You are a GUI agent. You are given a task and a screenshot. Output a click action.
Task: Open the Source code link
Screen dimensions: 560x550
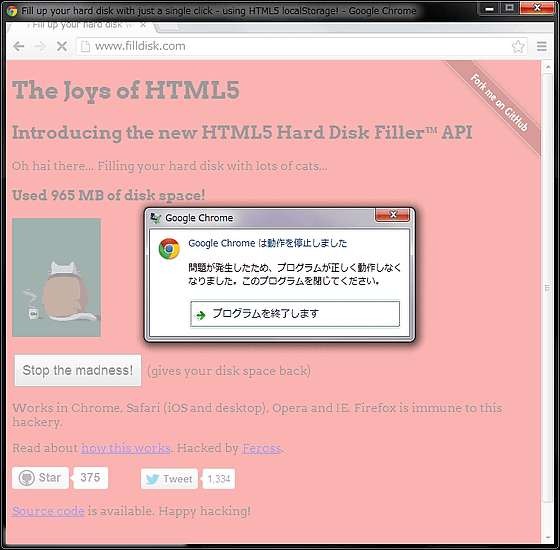pyautogui.click(x=48, y=511)
